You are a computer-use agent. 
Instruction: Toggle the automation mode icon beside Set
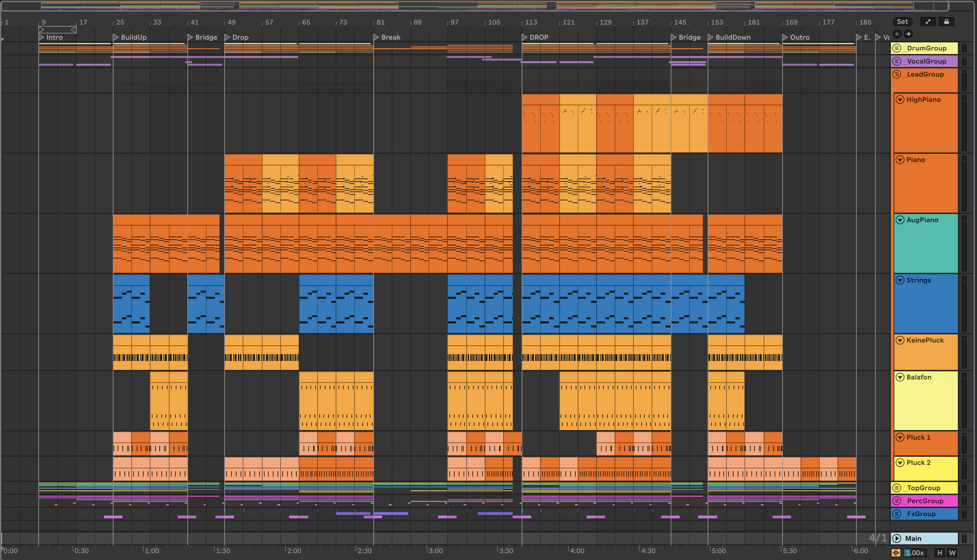928,22
